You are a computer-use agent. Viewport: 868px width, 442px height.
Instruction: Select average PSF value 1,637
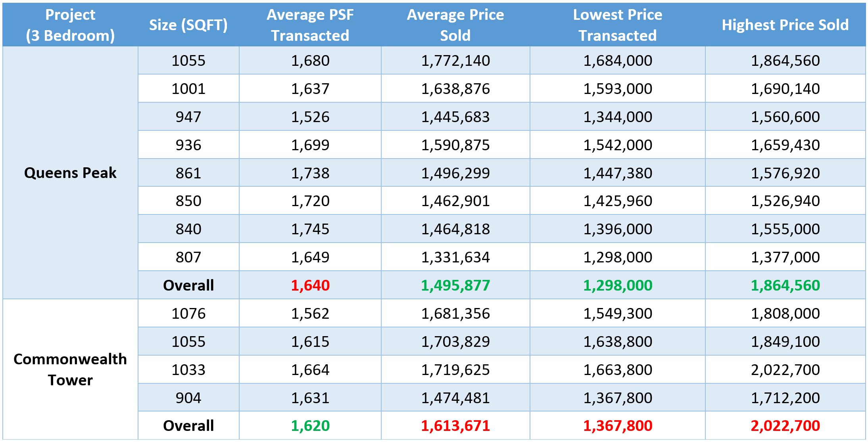point(310,88)
